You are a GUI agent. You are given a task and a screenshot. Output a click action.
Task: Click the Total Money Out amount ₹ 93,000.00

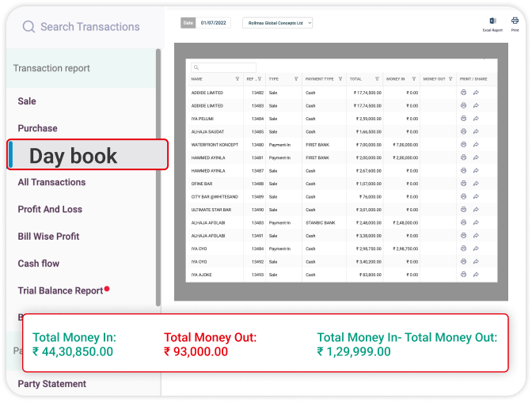pyautogui.click(x=196, y=351)
